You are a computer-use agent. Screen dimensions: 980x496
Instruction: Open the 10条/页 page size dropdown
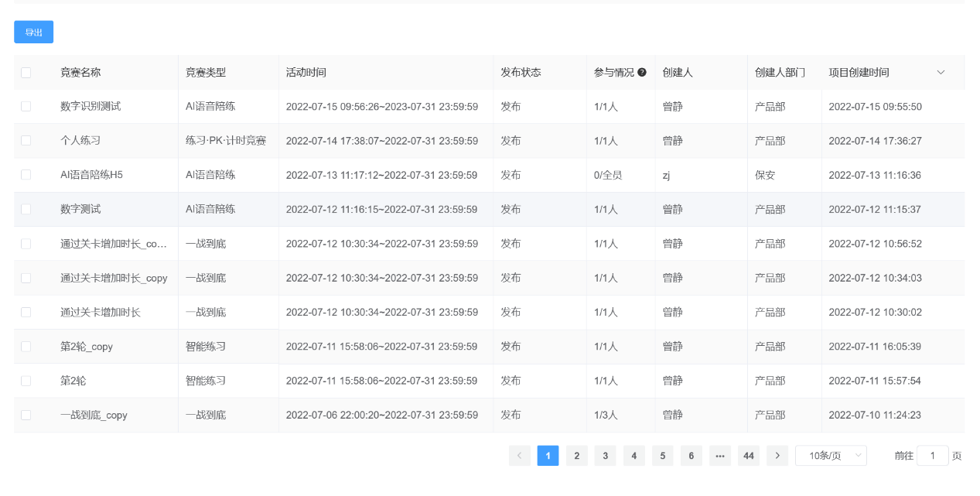click(831, 457)
